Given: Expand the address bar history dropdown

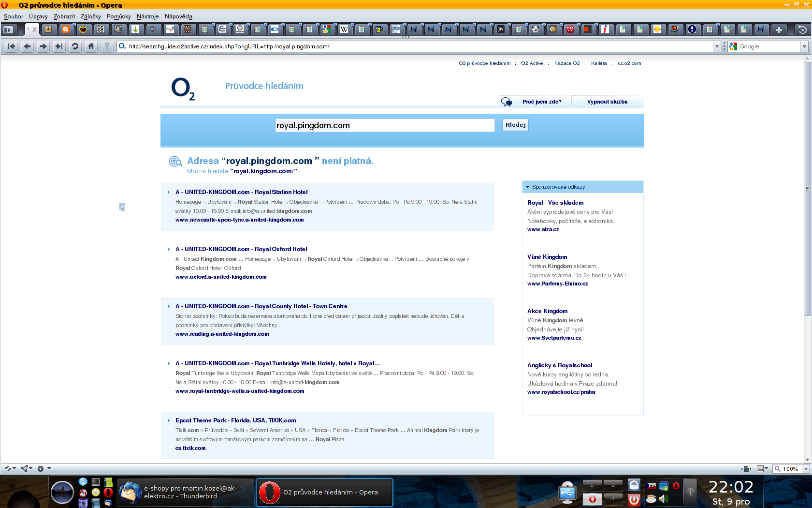Looking at the screenshot, I should coord(717,46).
